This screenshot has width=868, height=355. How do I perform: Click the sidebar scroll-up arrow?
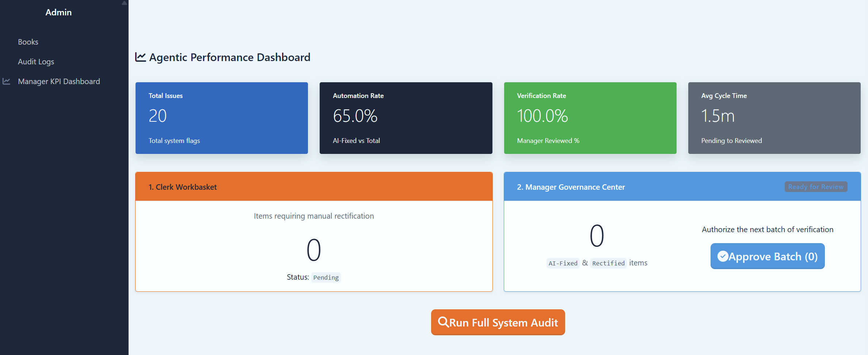(x=124, y=3)
